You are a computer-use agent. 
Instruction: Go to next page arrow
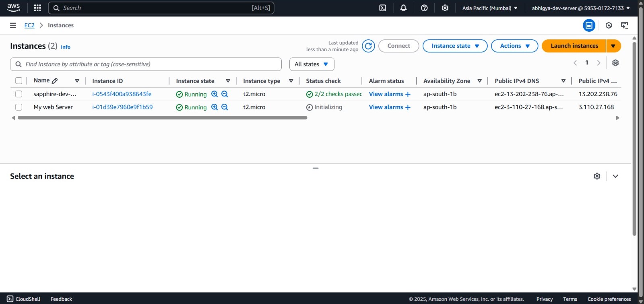tap(599, 63)
